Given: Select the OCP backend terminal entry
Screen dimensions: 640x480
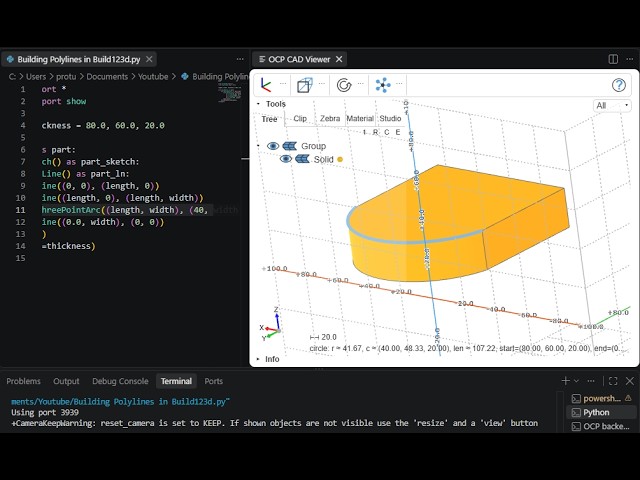Looking at the screenshot, I should point(602,426).
